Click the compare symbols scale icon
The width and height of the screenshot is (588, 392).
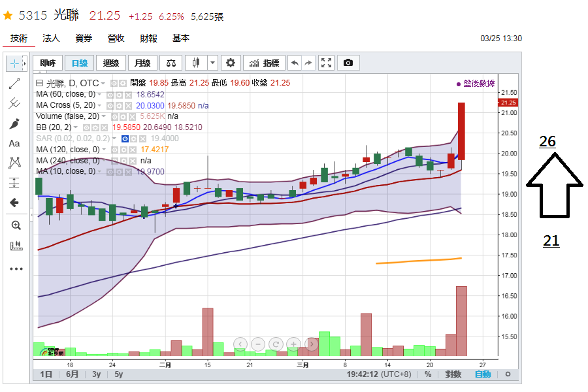click(171, 63)
